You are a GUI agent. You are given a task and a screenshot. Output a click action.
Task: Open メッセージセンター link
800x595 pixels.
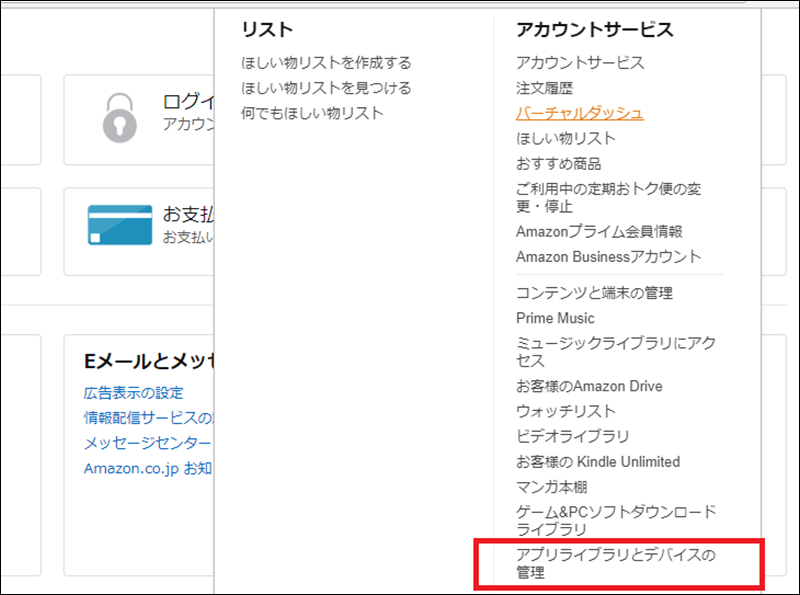(147, 443)
